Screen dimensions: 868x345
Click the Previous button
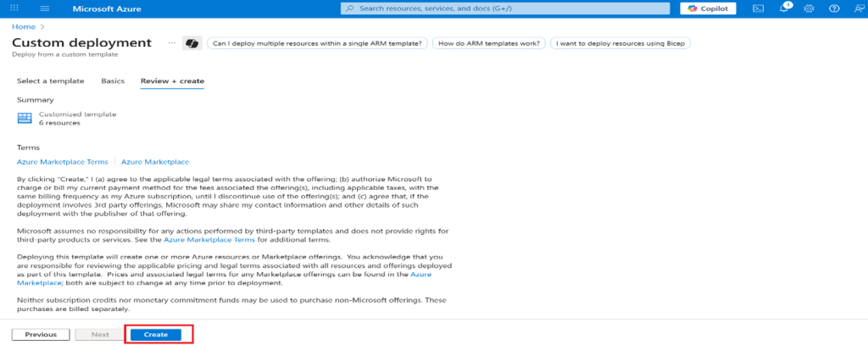click(x=41, y=335)
